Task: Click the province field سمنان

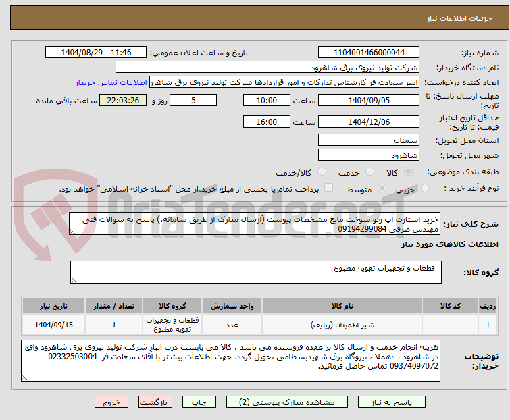Action: 369,140
